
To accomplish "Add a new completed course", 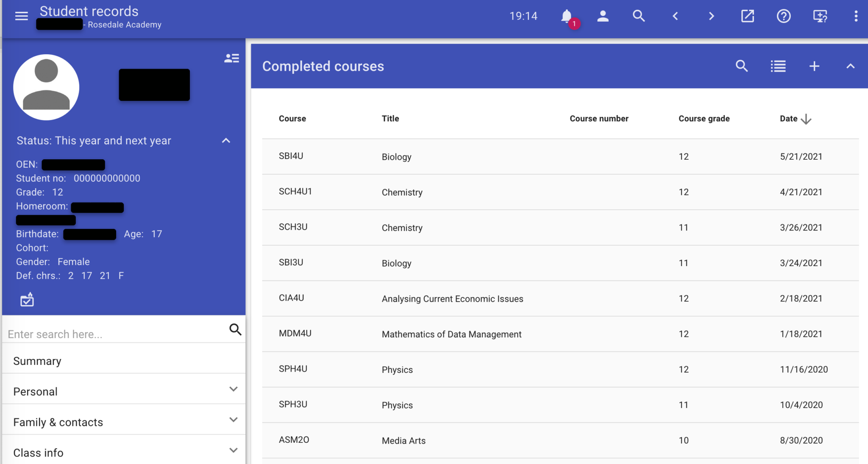I will pyautogui.click(x=814, y=66).
